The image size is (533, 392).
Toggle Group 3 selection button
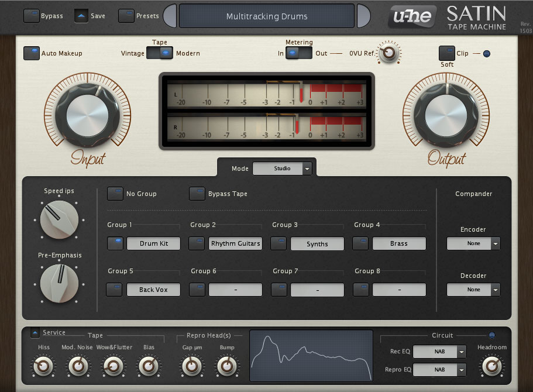278,243
